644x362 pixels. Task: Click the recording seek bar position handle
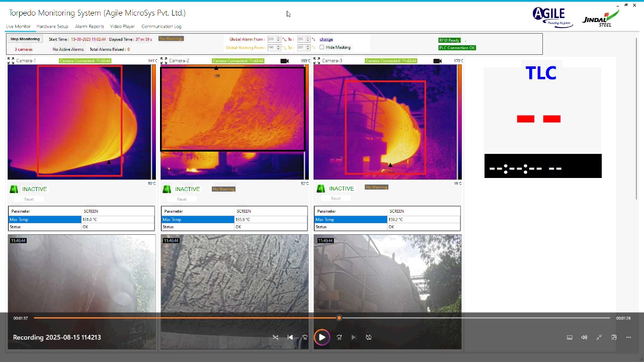[x=339, y=318]
